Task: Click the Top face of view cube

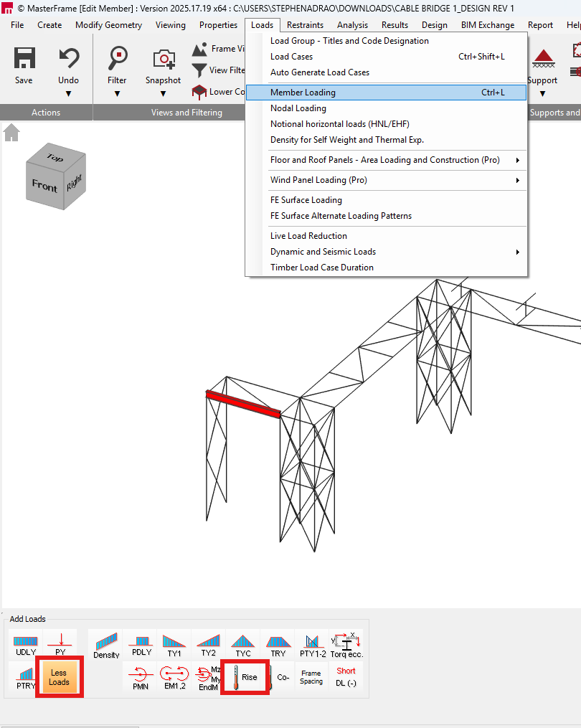Action: click(x=56, y=157)
